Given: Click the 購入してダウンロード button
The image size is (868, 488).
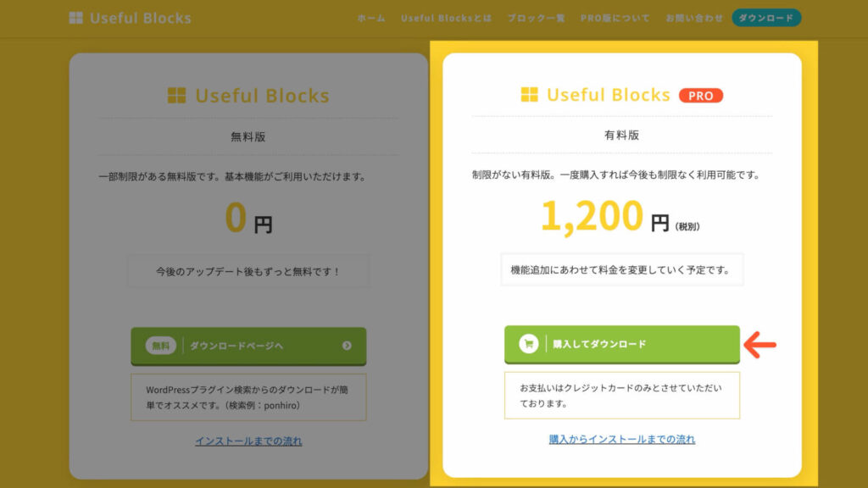Looking at the screenshot, I should 621,344.
